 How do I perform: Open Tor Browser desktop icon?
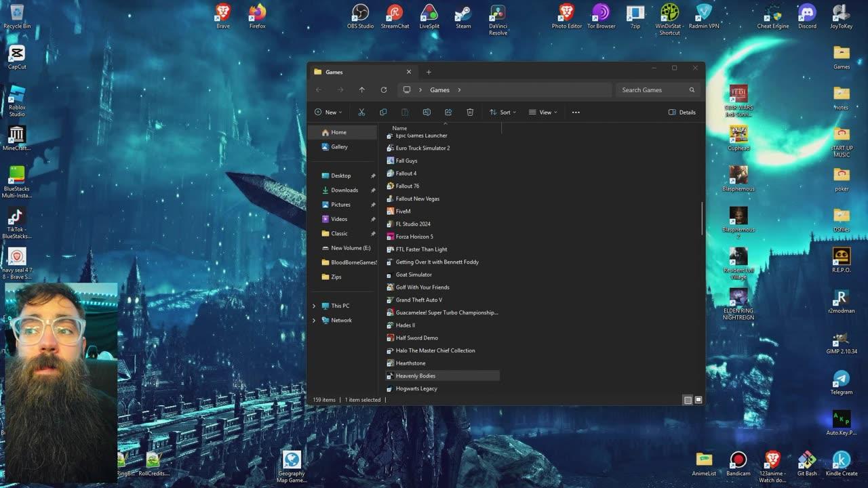(601, 17)
